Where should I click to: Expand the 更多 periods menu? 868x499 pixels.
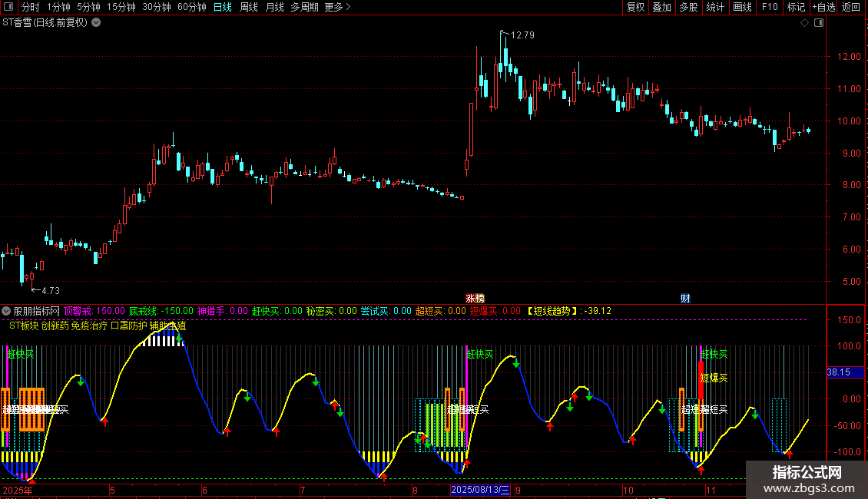[x=337, y=7]
